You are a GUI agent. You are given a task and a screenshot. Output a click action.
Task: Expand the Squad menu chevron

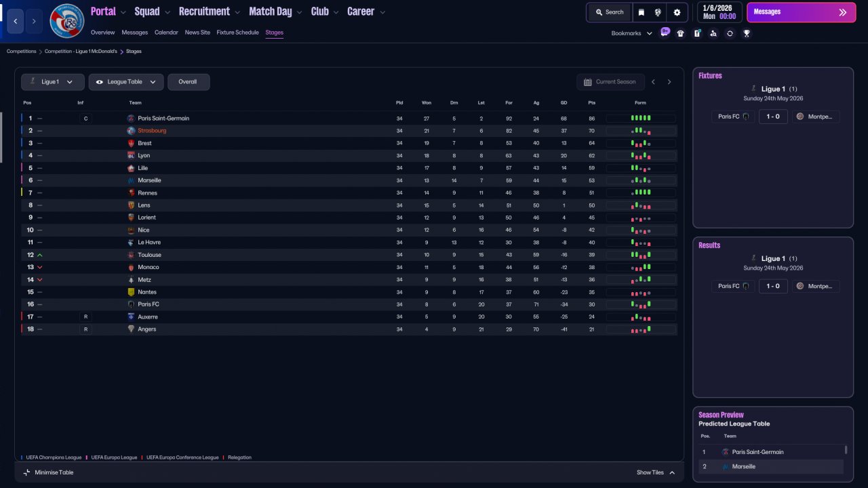click(x=166, y=12)
